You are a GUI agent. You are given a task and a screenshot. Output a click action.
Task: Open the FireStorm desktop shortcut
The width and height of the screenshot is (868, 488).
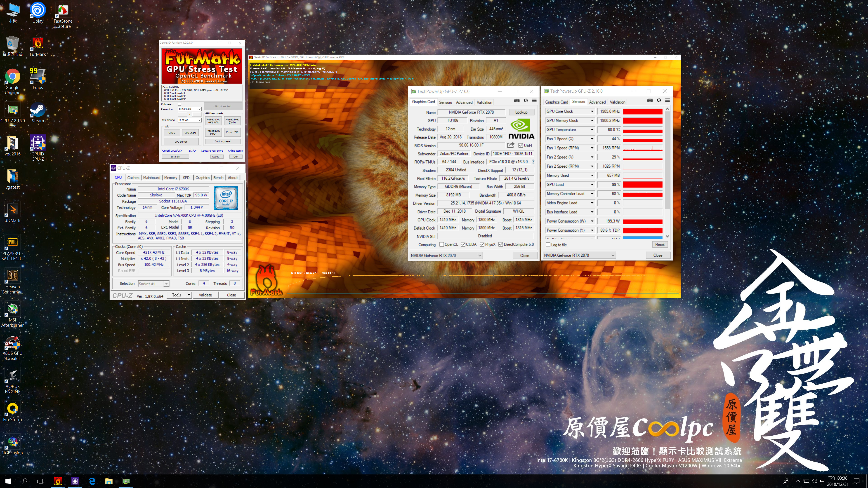pyautogui.click(x=12, y=412)
